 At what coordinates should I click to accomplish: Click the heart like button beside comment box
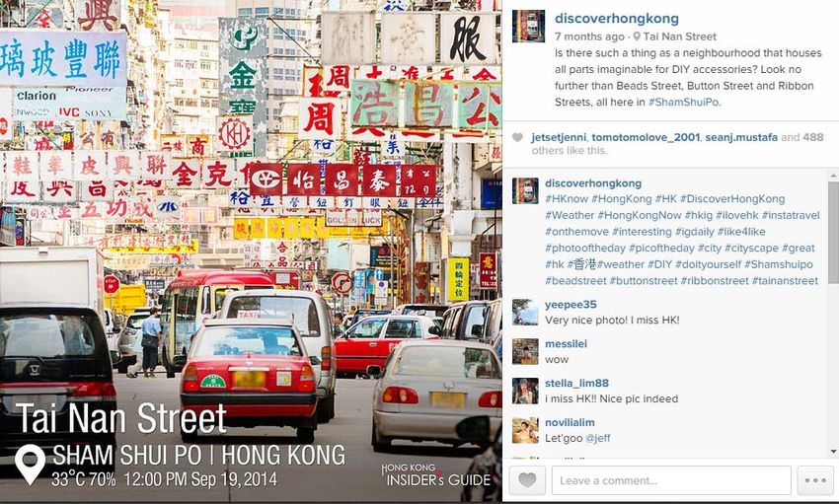click(x=527, y=480)
